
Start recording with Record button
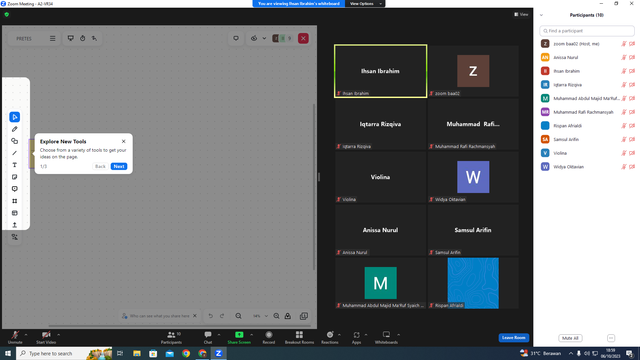click(x=269, y=337)
